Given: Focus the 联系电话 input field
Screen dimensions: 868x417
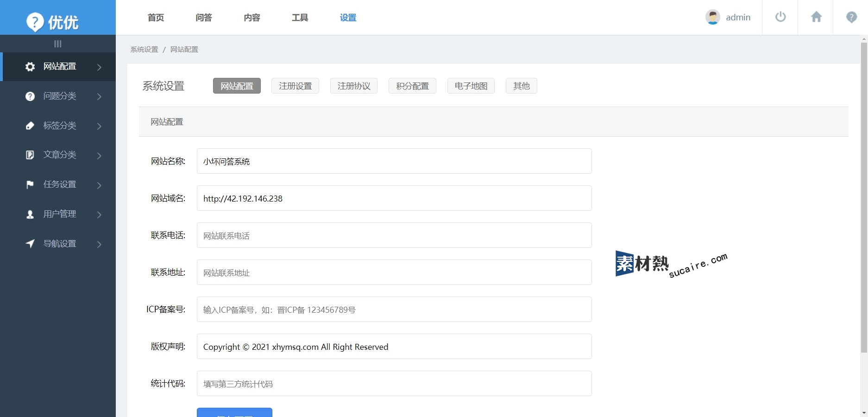Looking at the screenshot, I should [394, 235].
